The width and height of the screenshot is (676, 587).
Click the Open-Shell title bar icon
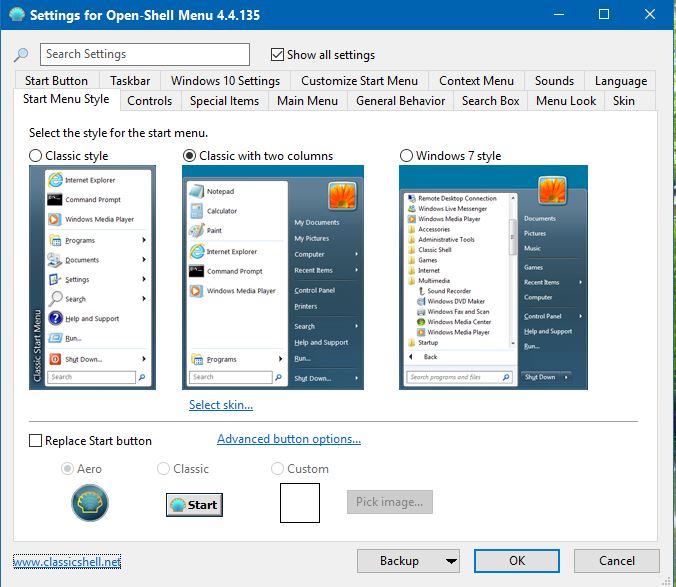point(15,15)
